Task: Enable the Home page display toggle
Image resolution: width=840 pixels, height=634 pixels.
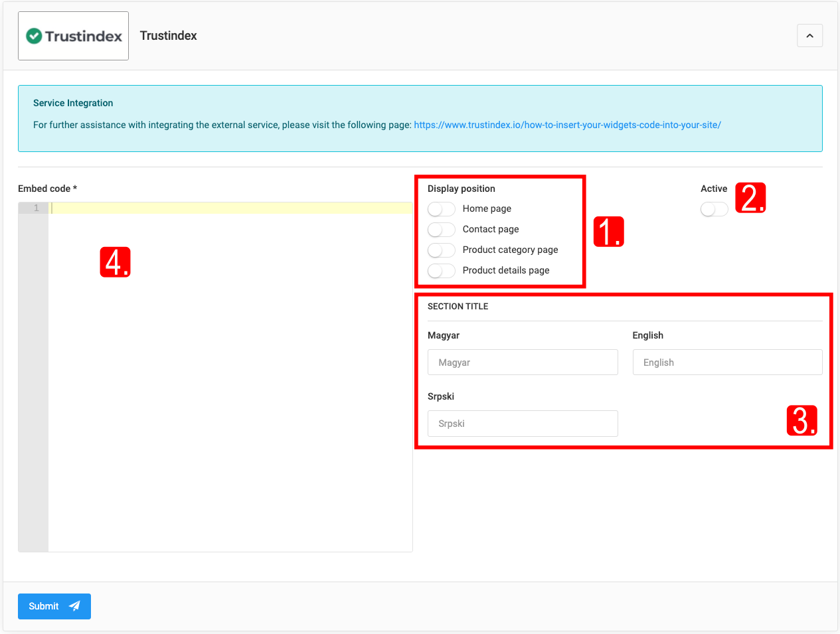Action: tap(442, 209)
